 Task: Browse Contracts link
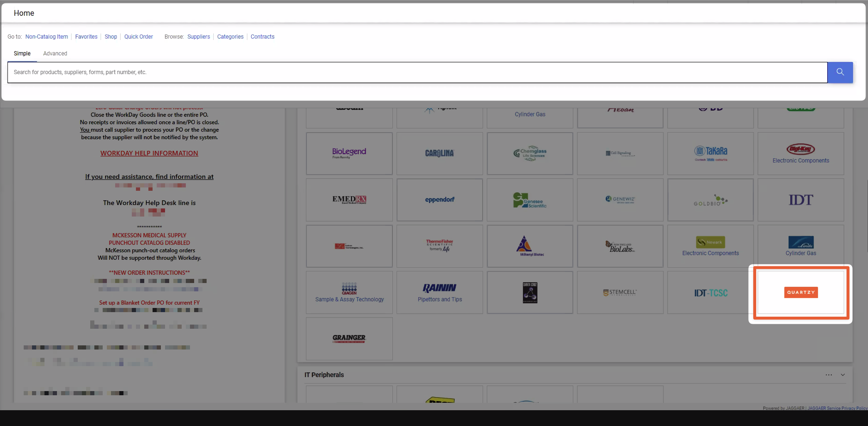262,37
